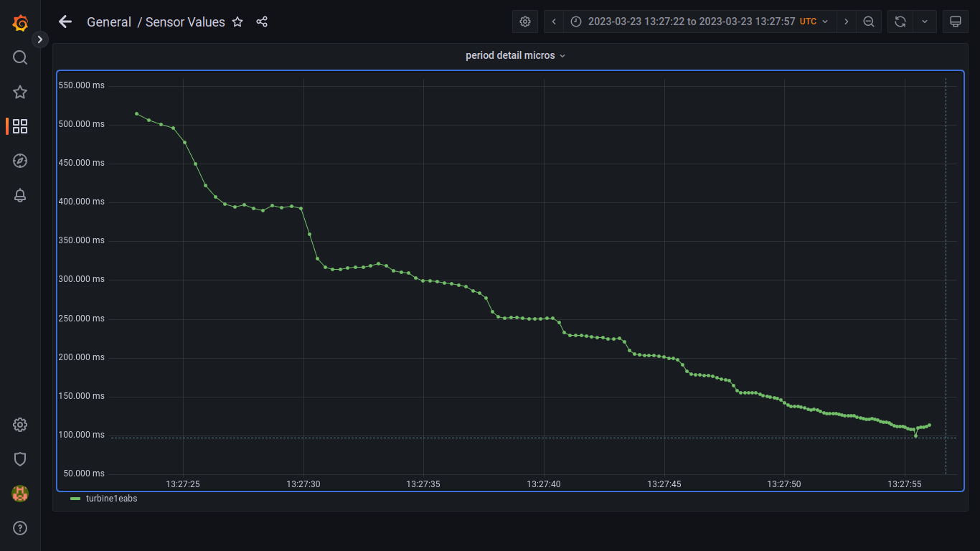Mark dashboard as favorite with star

237,22
